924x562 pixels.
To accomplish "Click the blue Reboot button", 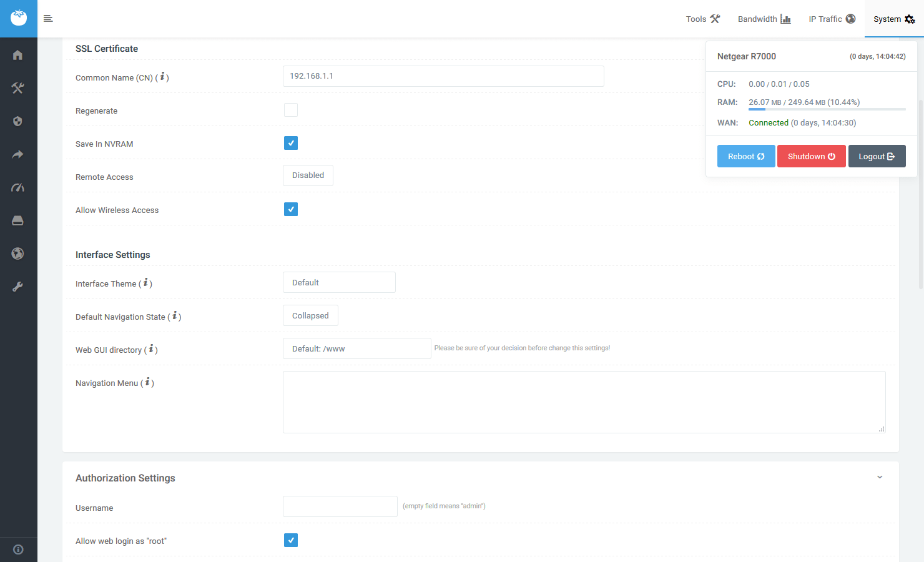I will click(x=746, y=156).
